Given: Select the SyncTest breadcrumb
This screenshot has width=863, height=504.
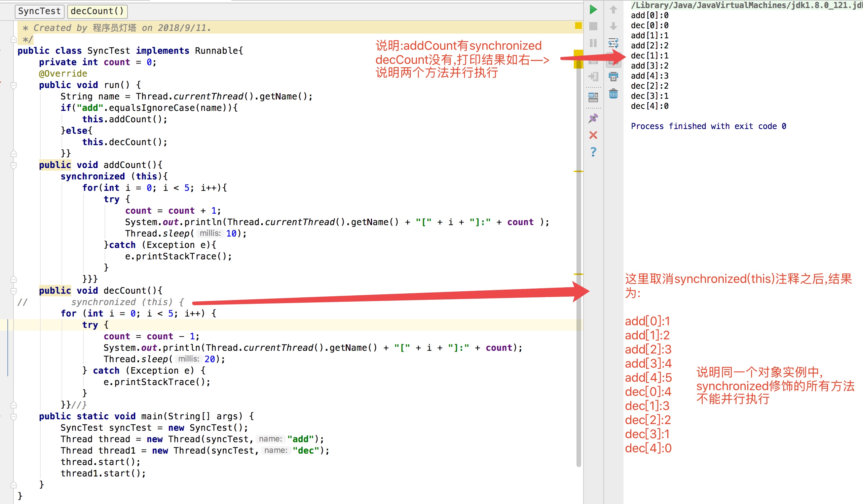Looking at the screenshot, I should click(39, 11).
